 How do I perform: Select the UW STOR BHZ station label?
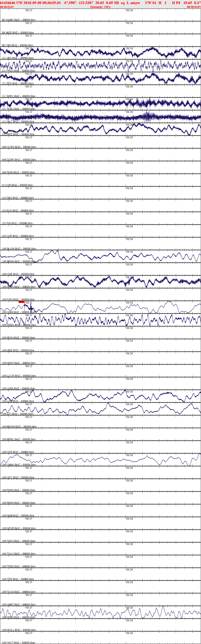19,529
